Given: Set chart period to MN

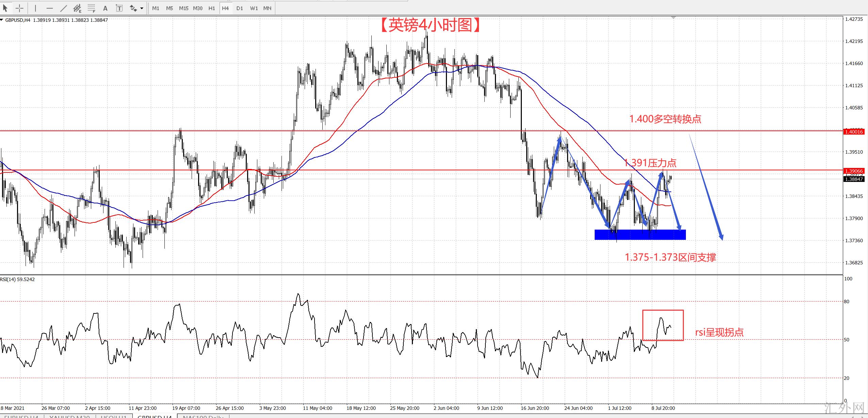Looking at the screenshot, I should click(267, 8).
